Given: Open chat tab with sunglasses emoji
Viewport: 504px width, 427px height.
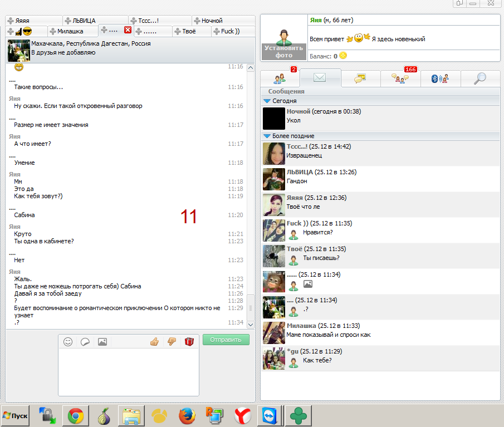Looking at the screenshot, I should pyautogui.click(x=26, y=31).
